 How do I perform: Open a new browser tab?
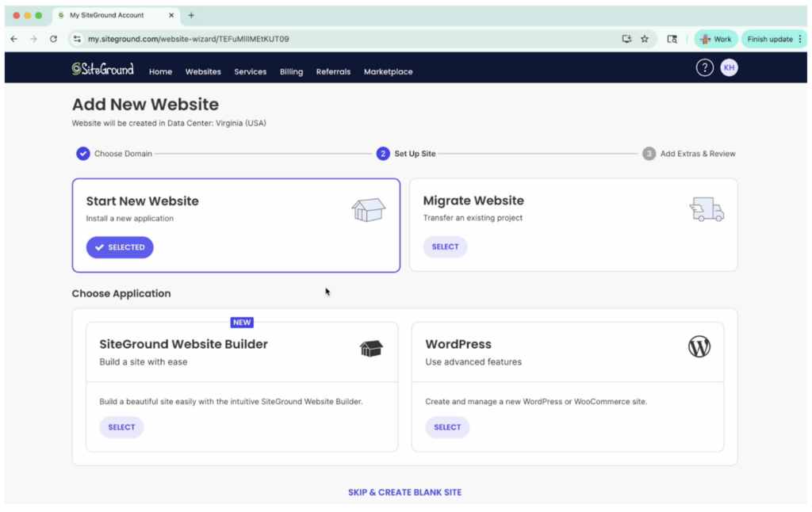tap(191, 15)
